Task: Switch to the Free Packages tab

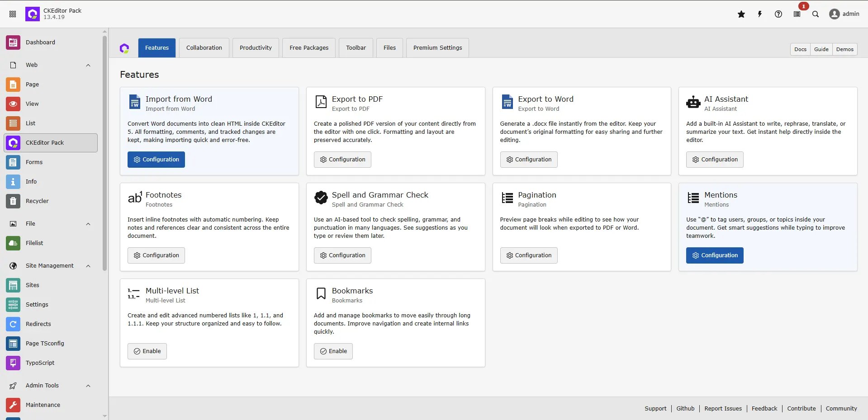Action: click(309, 48)
